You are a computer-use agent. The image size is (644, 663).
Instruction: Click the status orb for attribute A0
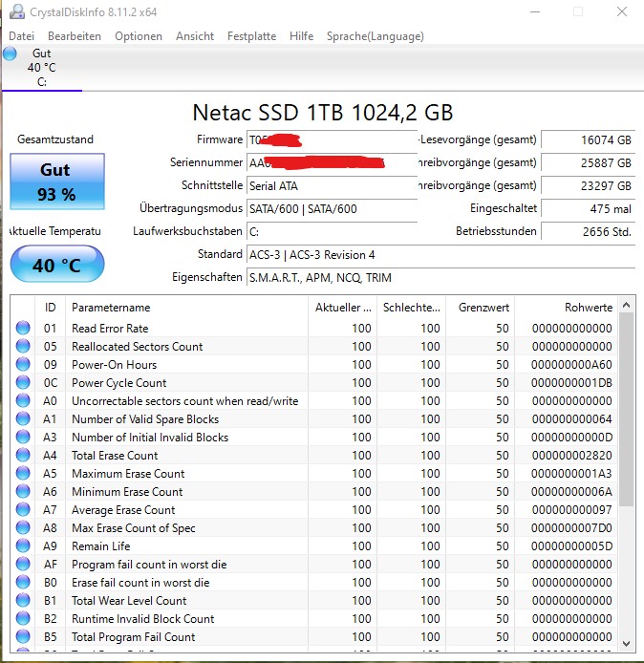[x=23, y=400]
